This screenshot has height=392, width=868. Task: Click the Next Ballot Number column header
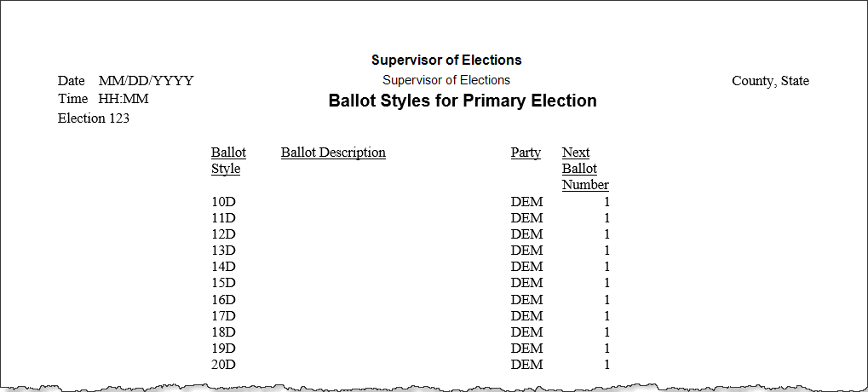point(586,169)
